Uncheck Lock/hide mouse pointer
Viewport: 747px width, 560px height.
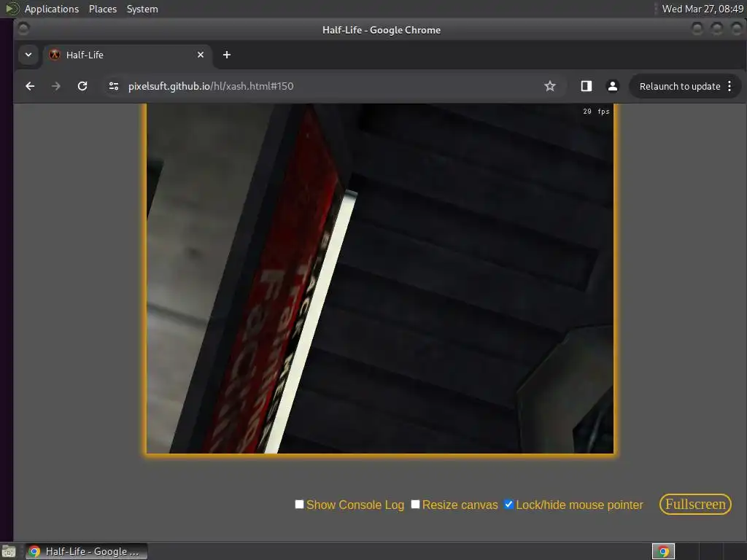tap(508, 505)
